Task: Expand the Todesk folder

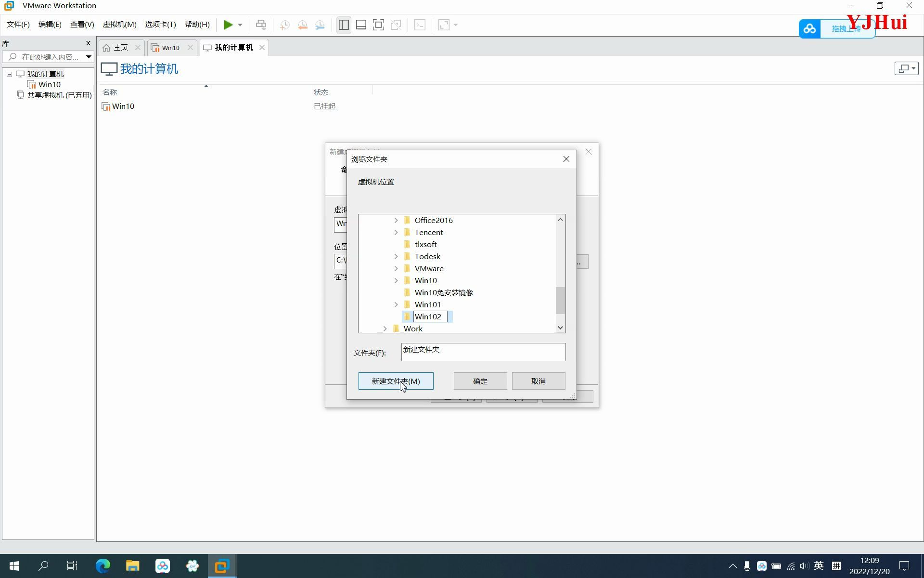Action: click(396, 257)
